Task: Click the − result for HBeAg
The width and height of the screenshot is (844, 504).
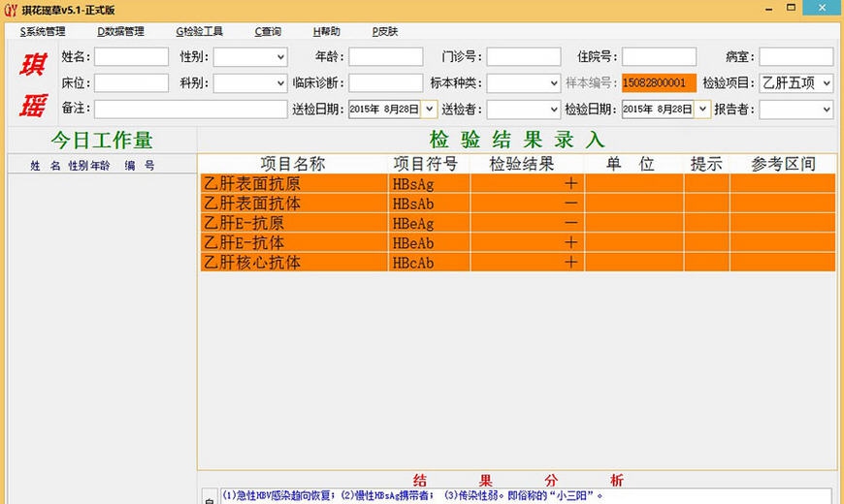Action: tap(571, 223)
